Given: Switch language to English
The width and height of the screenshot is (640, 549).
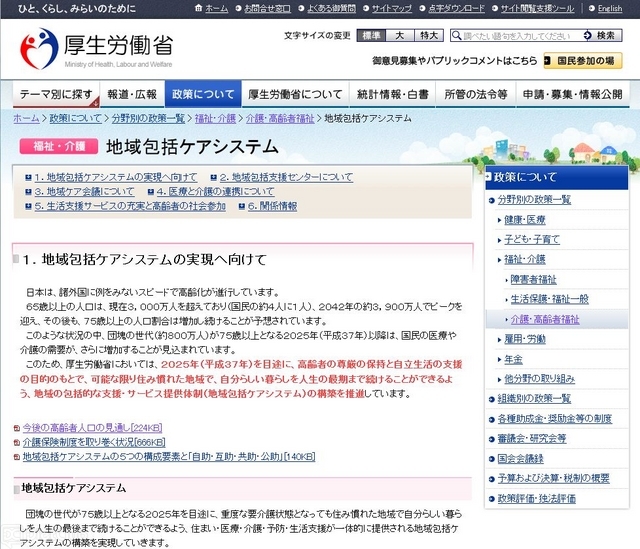Looking at the screenshot, I should (x=609, y=9).
